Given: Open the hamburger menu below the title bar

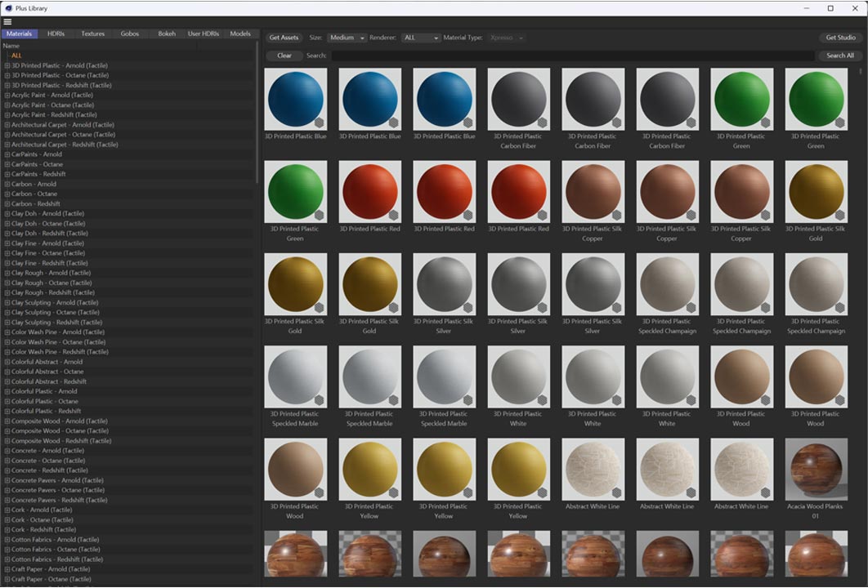Looking at the screenshot, I should point(7,22).
